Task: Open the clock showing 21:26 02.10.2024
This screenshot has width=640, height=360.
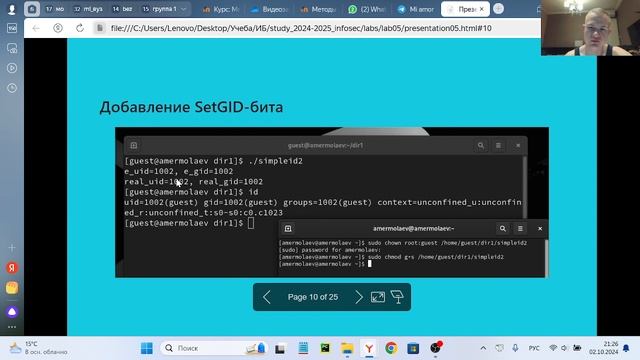Action: [x=603, y=348]
